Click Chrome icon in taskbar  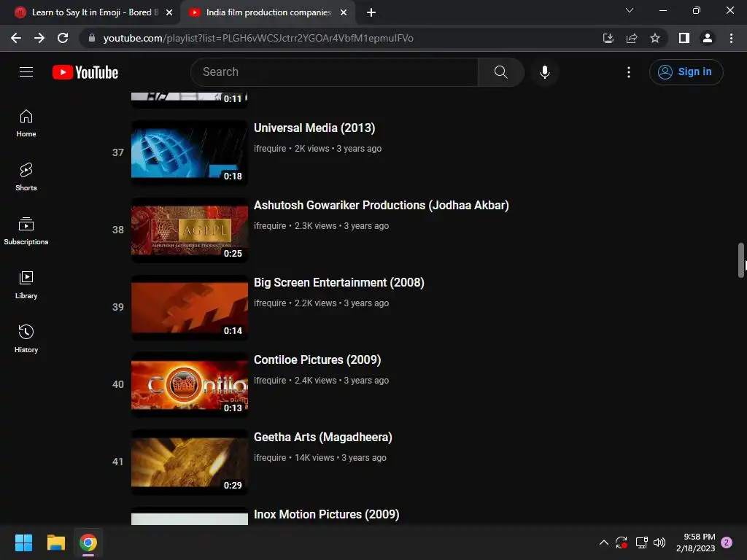[88, 542]
